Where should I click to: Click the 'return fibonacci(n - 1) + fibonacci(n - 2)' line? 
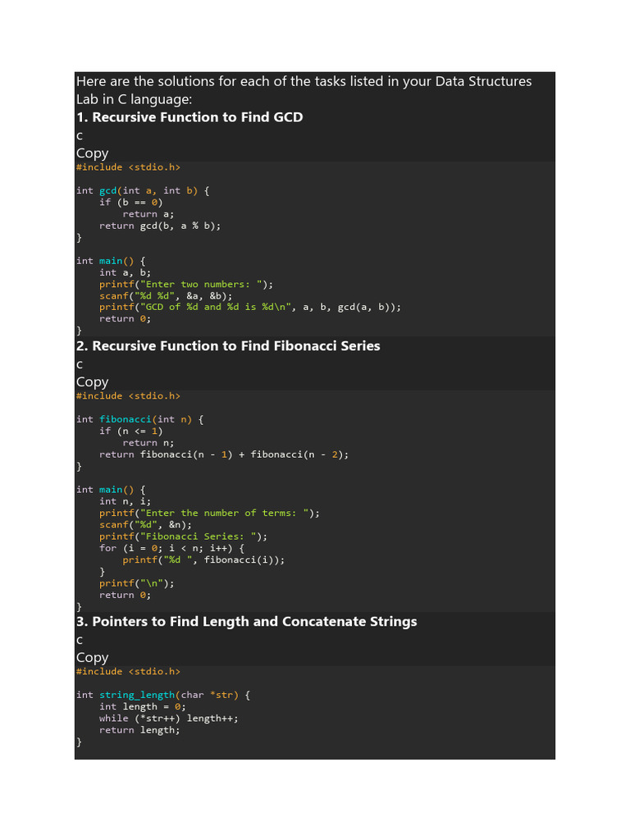pyautogui.click(x=224, y=454)
